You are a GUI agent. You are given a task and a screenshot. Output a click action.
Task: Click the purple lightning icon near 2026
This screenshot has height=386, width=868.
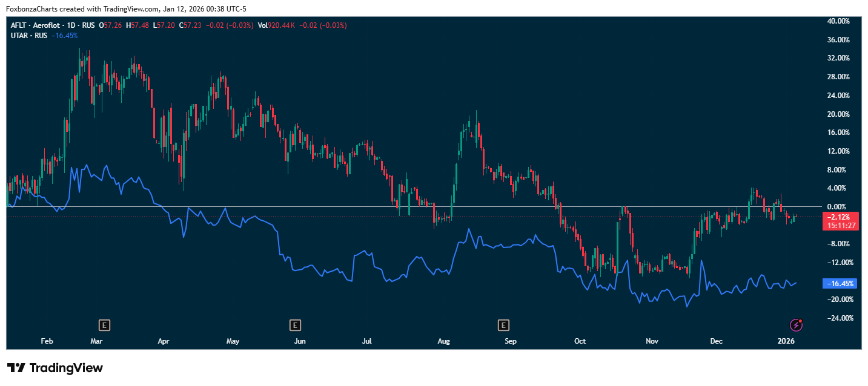tap(797, 325)
